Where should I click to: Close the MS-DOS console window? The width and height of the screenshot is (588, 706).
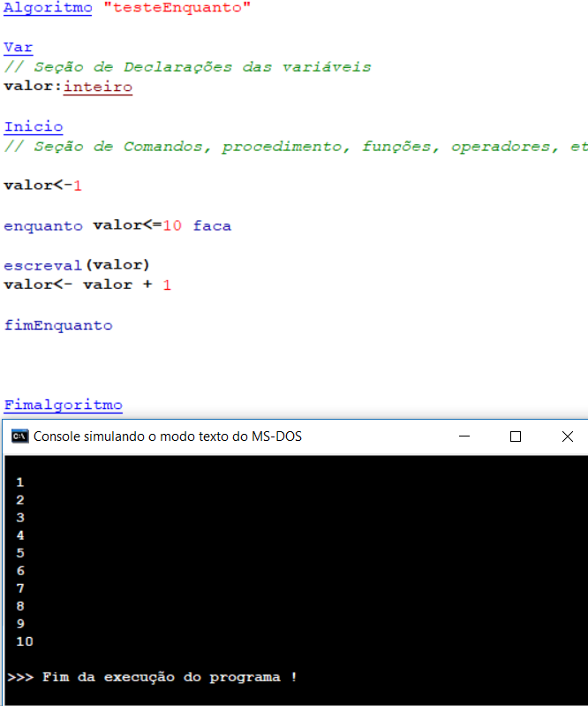pos(568,437)
